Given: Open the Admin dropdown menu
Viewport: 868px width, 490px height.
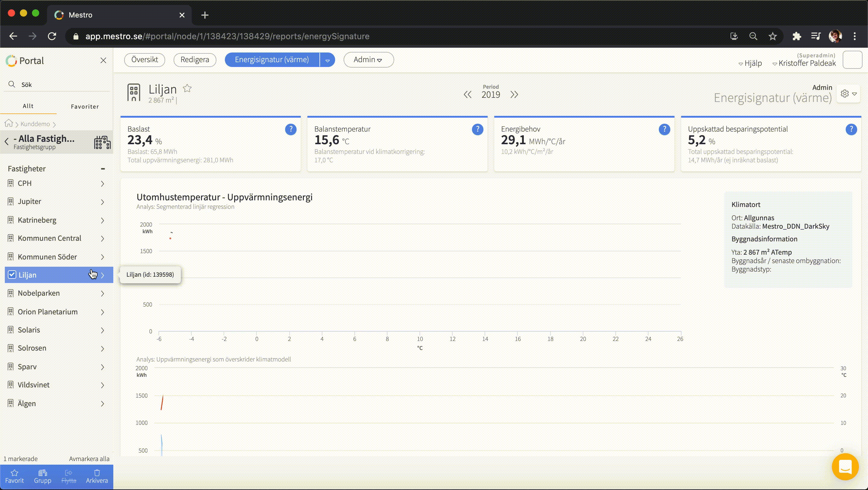Looking at the screenshot, I should (x=368, y=60).
